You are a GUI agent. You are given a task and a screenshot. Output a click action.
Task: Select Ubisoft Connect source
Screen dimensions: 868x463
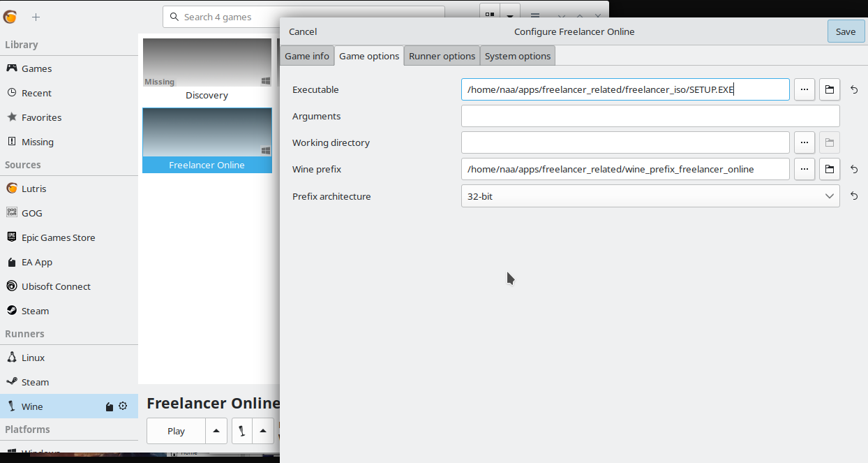69,286
